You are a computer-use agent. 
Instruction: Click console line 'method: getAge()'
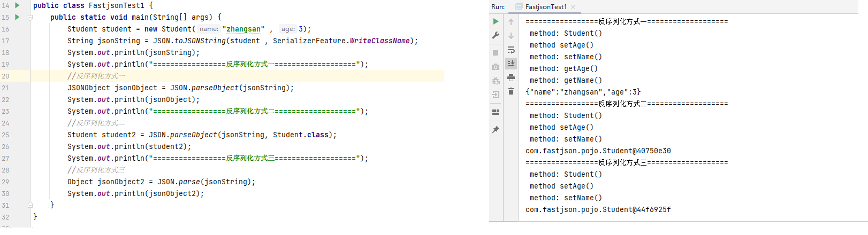(564, 69)
